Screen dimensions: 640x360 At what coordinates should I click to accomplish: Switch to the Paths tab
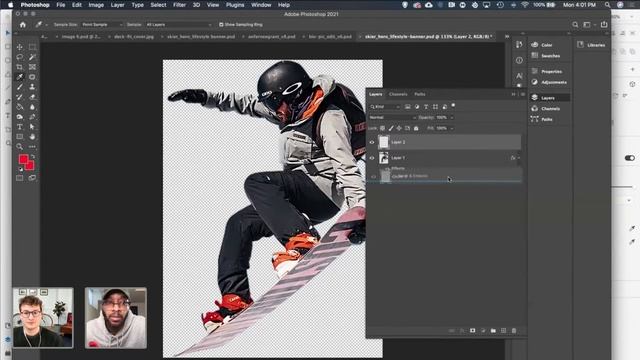tap(420, 94)
